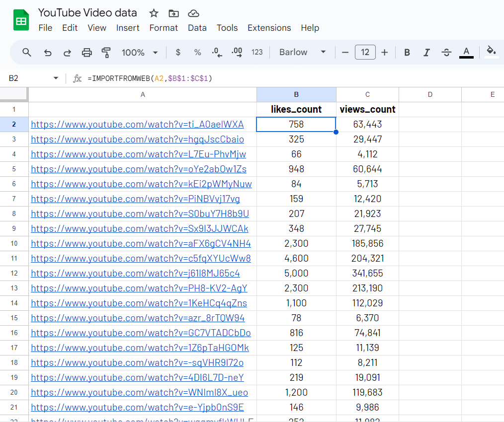
Task: Click the search magnifier icon in toolbar
Action: pos(27,53)
